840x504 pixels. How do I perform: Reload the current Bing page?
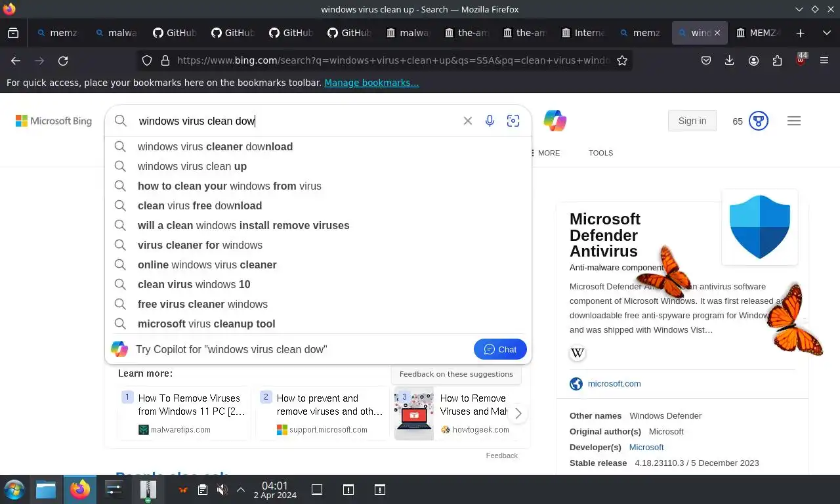(63, 60)
